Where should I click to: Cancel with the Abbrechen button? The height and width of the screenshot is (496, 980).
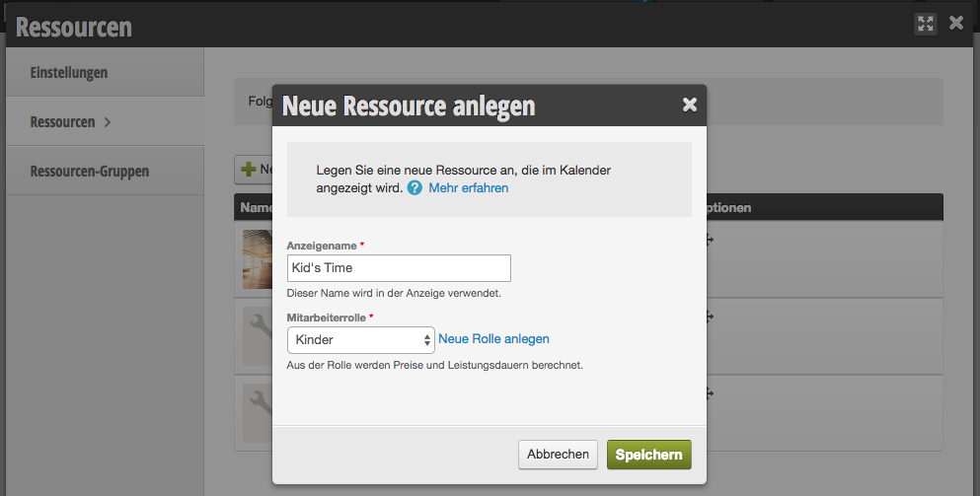click(x=558, y=455)
